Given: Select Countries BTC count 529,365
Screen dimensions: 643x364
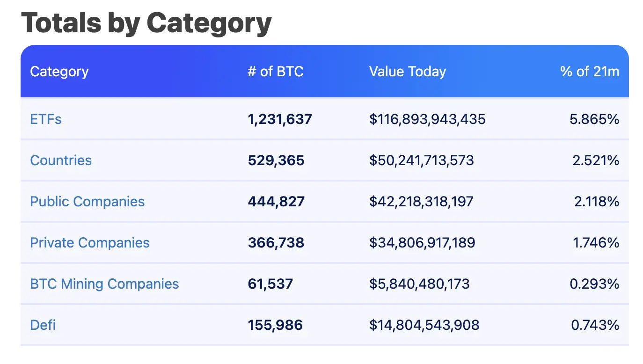Looking at the screenshot, I should click(276, 160).
